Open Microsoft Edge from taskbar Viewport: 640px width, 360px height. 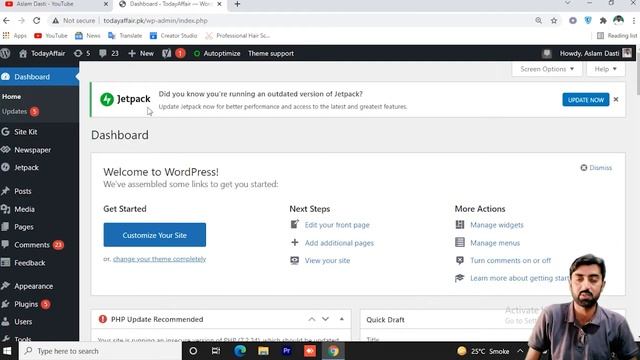240,351
